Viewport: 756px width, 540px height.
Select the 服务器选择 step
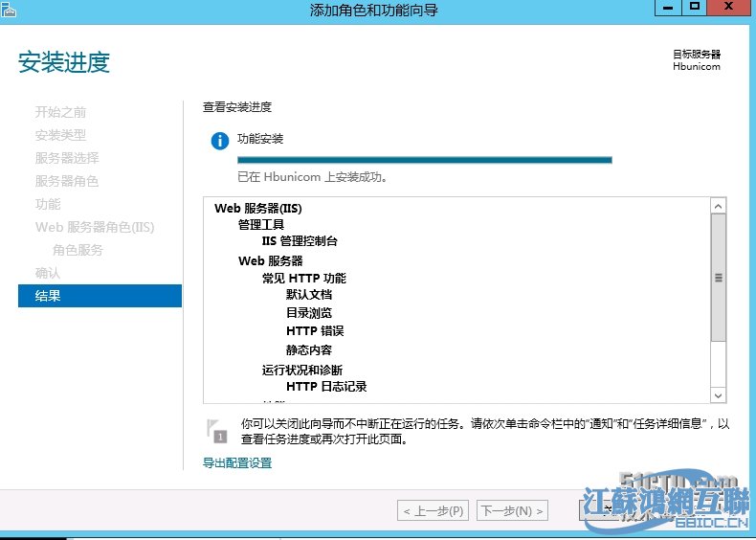[67, 158]
